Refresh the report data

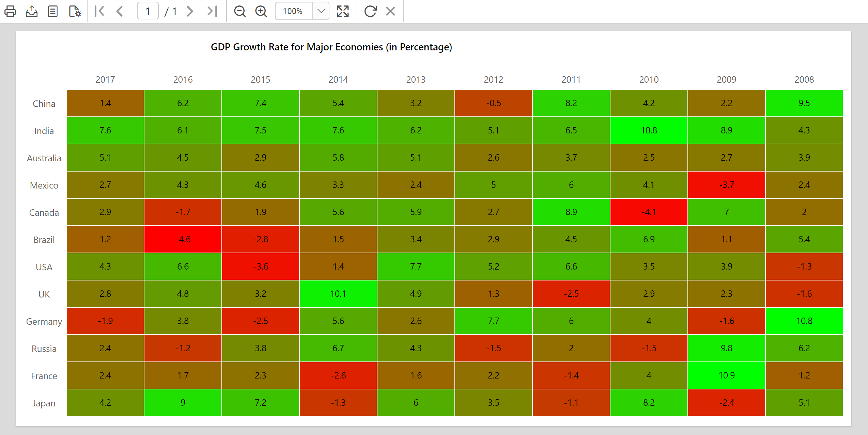(x=371, y=11)
